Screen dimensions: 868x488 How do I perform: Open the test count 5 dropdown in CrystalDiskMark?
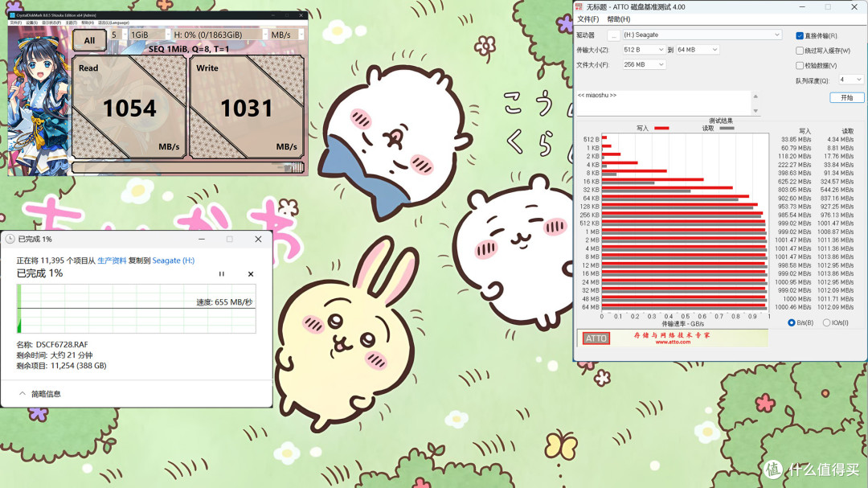pos(118,35)
